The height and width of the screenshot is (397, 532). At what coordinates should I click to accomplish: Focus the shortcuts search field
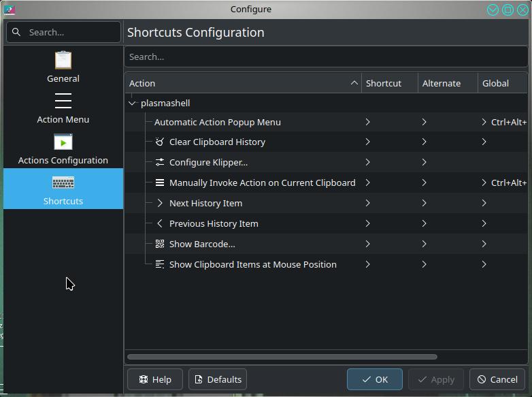pos(326,57)
